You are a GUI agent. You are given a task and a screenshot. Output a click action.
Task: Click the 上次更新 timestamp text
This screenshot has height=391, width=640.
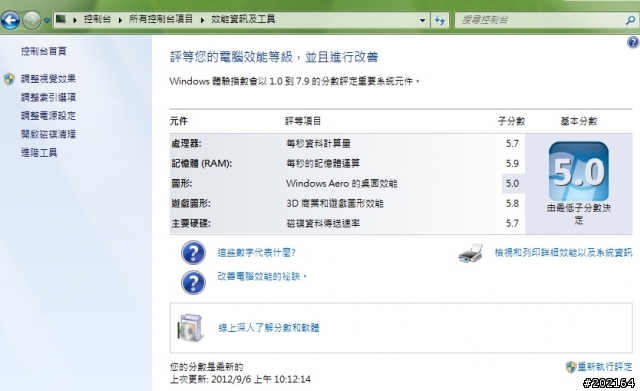(240, 379)
